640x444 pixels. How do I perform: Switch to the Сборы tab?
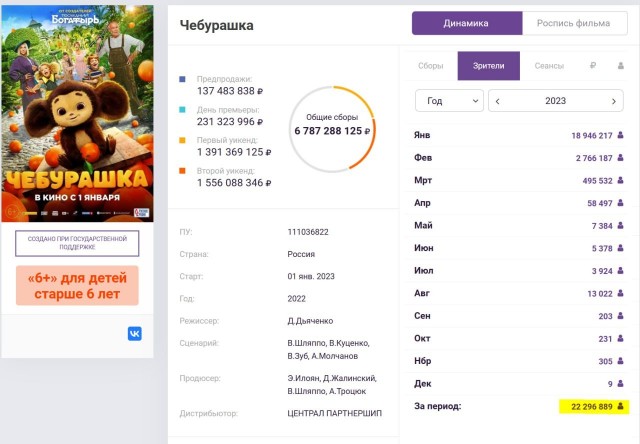[430, 66]
